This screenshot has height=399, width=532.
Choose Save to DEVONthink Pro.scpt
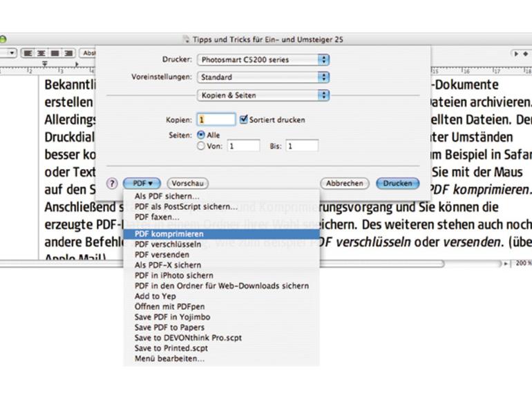(x=222, y=338)
